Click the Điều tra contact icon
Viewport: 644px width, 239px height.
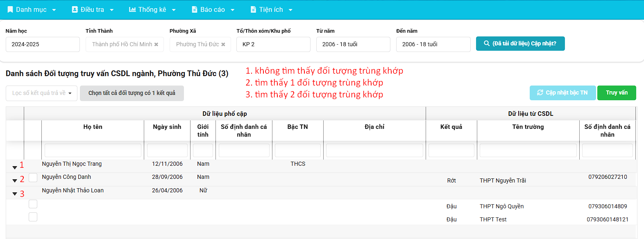[x=75, y=9]
